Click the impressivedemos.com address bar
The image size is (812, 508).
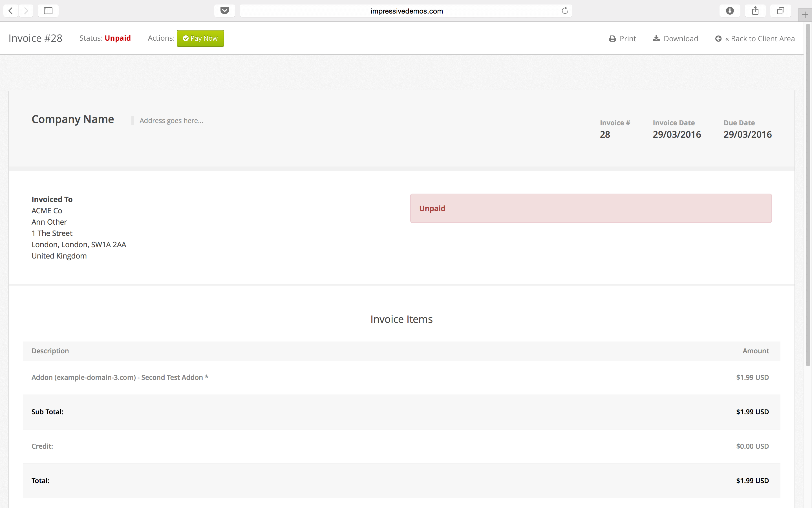pos(406,11)
